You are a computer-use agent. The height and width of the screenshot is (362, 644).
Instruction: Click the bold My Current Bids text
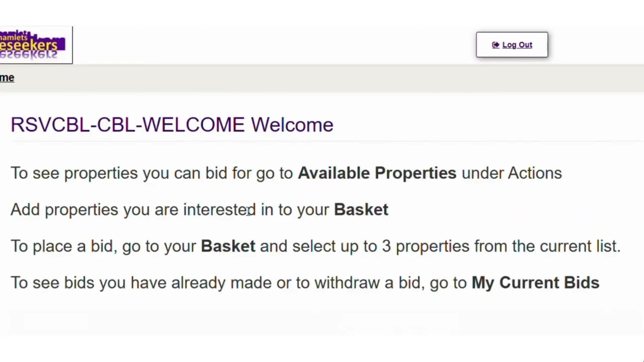click(x=535, y=283)
